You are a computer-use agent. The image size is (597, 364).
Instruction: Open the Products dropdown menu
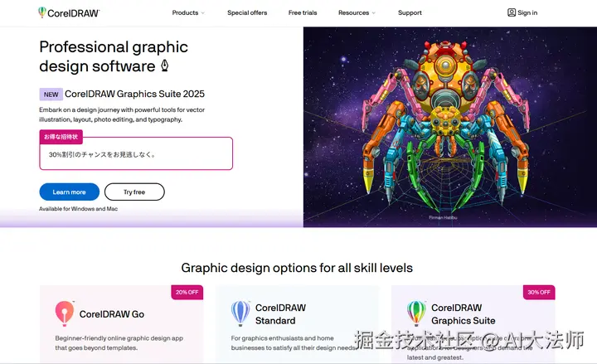click(188, 12)
